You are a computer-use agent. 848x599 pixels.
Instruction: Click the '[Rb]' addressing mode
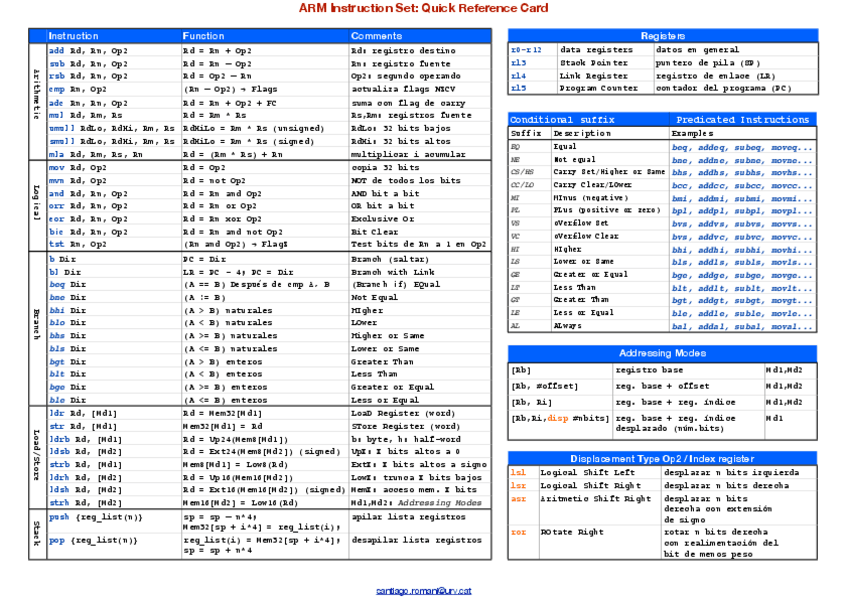521,370
